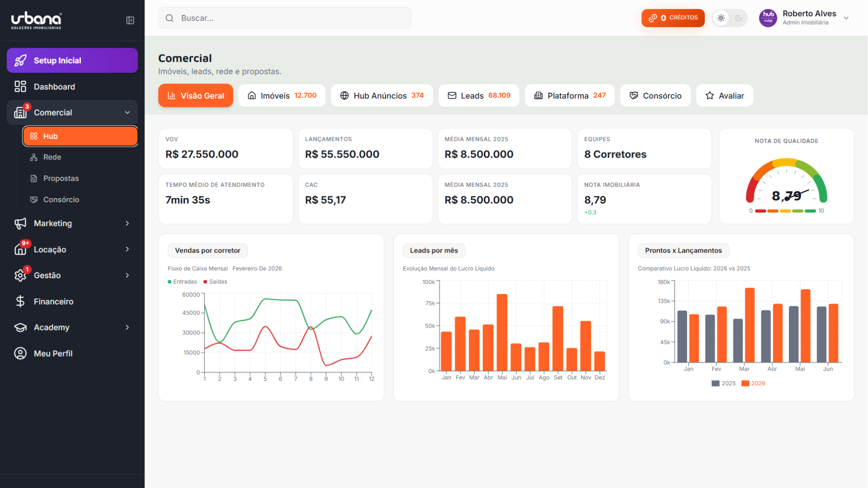The height and width of the screenshot is (488, 868).
Task: Toggle the Saídas legend series
Action: (x=215, y=282)
